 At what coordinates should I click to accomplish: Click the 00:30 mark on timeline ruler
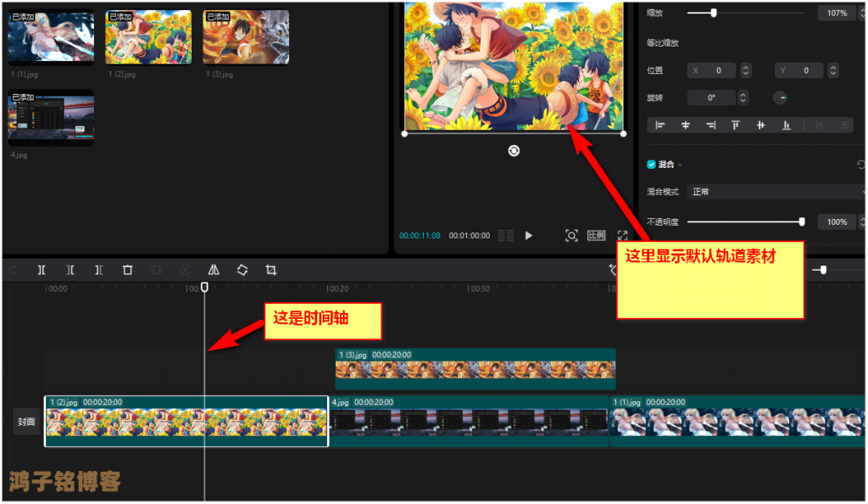click(479, 288)
